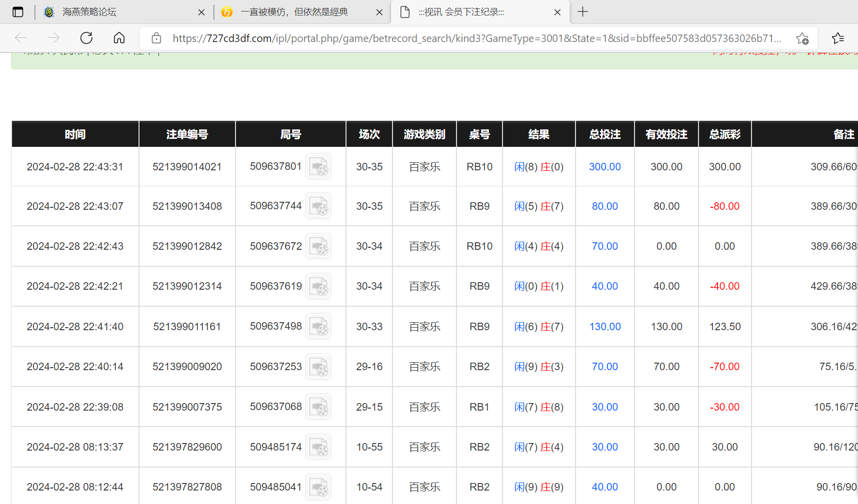This screenshot has height=504, width=858.
Task: Open video replay for round 509637068
Action: [x=318, y=407]
